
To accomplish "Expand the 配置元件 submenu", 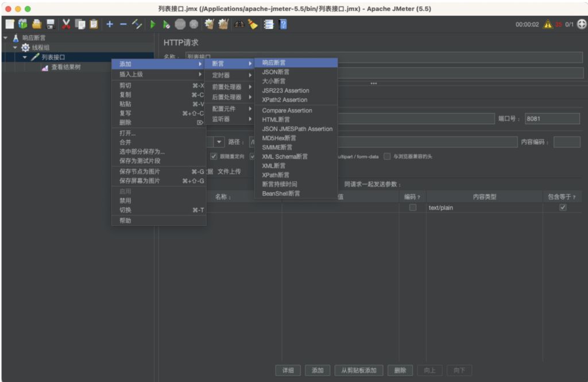I will point(230,109).
